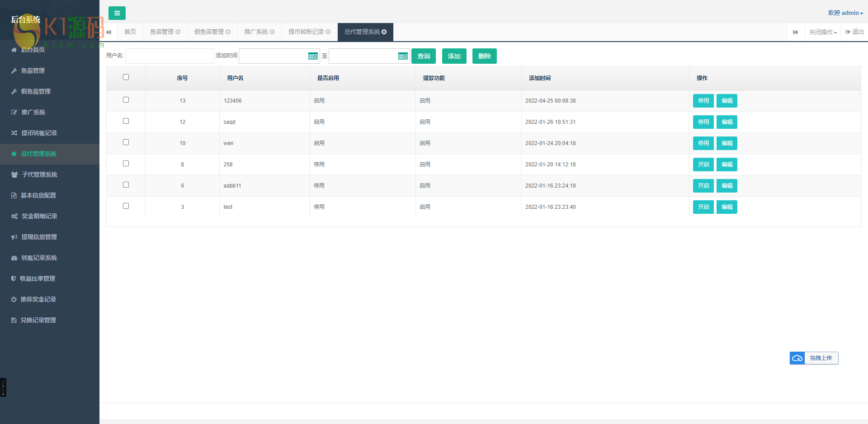868x424 pixels.
Task: Tick the checkbox for user 123456
Action: tap(126, 100)
